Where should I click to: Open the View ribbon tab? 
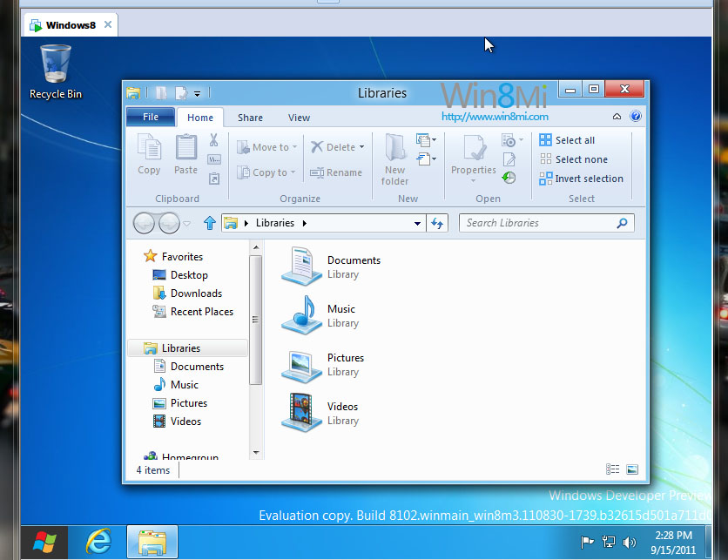pyautogui.click(x=299, y=118)
